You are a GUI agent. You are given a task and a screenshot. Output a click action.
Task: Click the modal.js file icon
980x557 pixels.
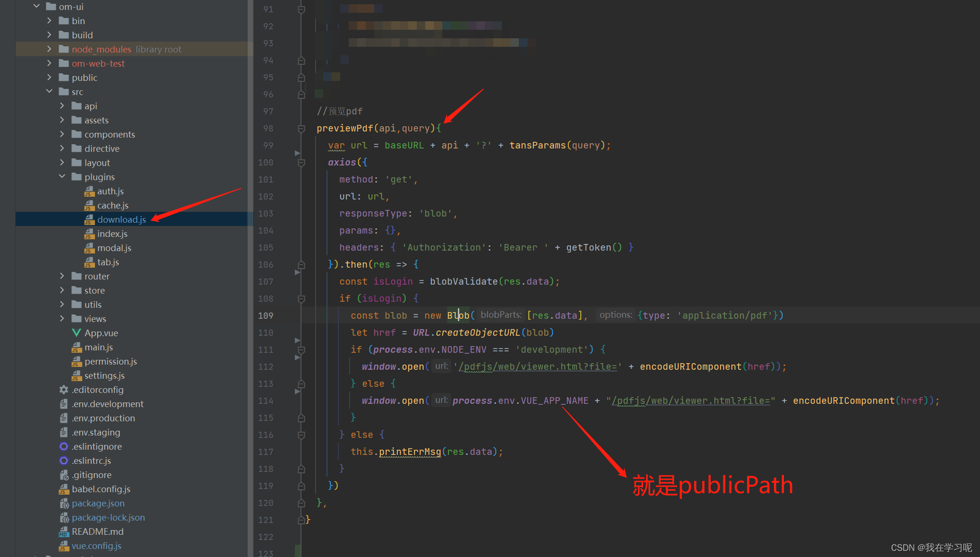click(x=89, y=248)
